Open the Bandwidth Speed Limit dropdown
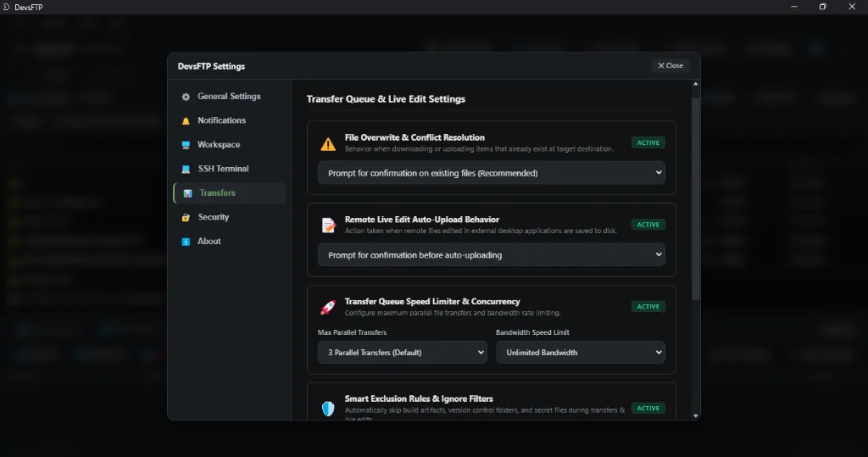This screenshot has height=457, width=868. click(580, 353)
